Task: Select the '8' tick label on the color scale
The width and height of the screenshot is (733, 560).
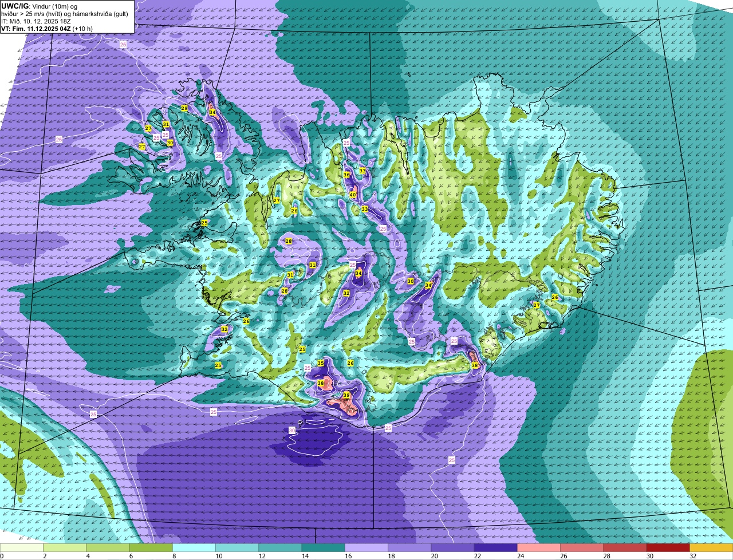Action: click(174, 556)
